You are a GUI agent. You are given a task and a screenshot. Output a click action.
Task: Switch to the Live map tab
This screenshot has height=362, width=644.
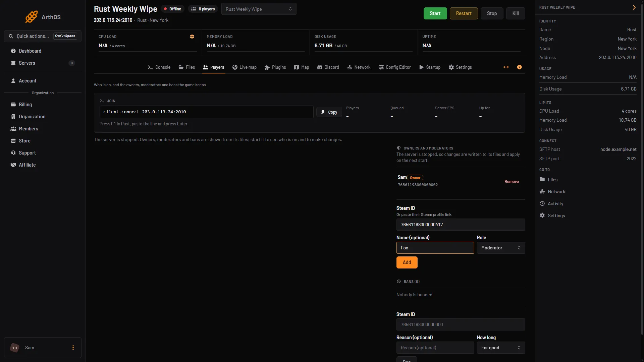point(245,67)
